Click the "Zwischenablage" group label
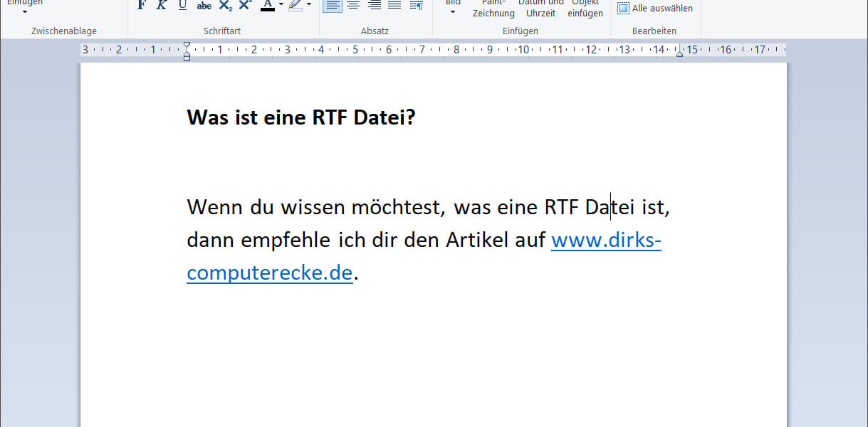Viewport: 868px width, 427px height. 64,31
